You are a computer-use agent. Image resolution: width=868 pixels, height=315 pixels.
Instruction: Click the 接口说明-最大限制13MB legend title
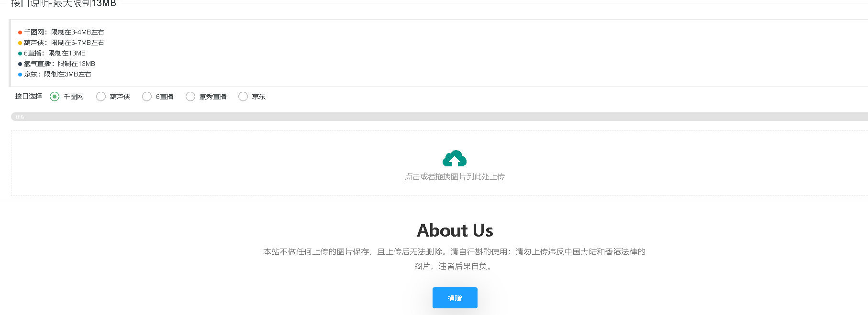click(x=64, y=4)
